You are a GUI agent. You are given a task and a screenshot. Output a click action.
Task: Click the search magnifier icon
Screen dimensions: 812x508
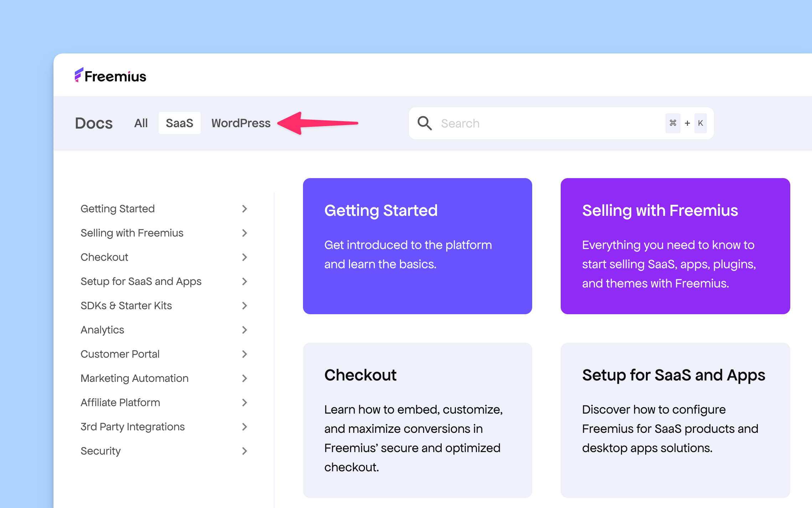coord(425,123)
